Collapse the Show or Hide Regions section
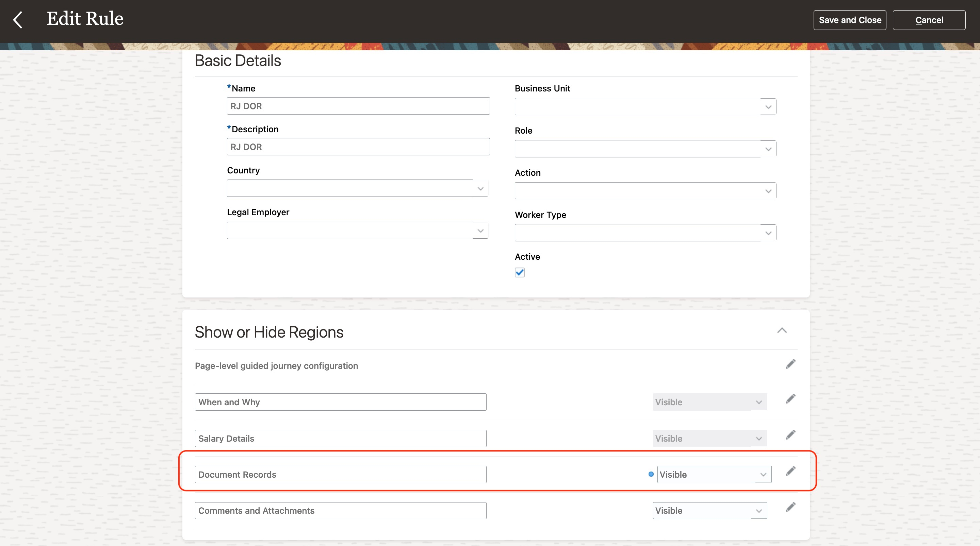980x546 pixels. coord(781,330)
